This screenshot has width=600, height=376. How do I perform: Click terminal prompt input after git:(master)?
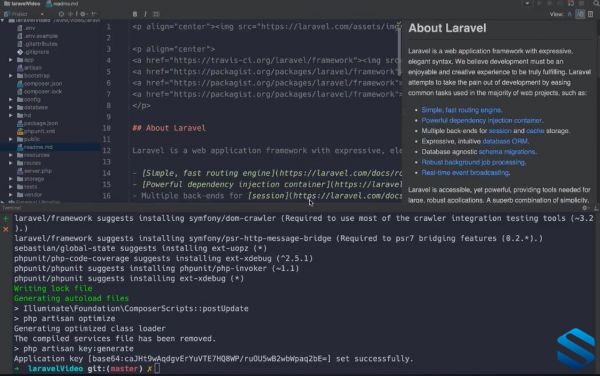click(157, 369)
